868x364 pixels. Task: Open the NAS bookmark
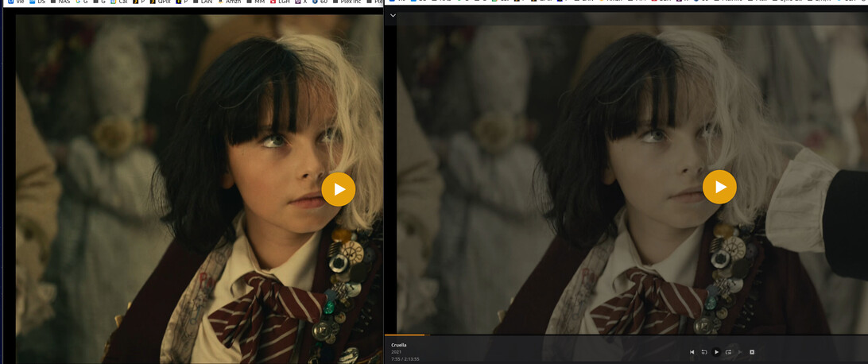60,2
